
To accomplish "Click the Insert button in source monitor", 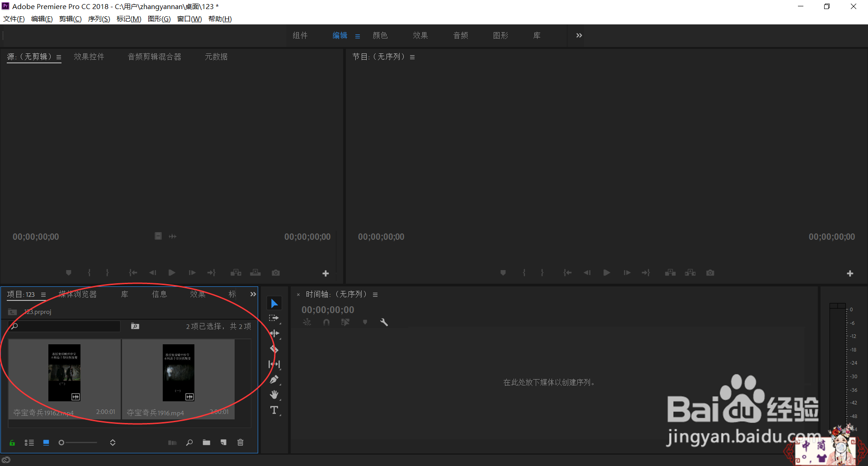I will pyautogui.click(x=236, y=273).
